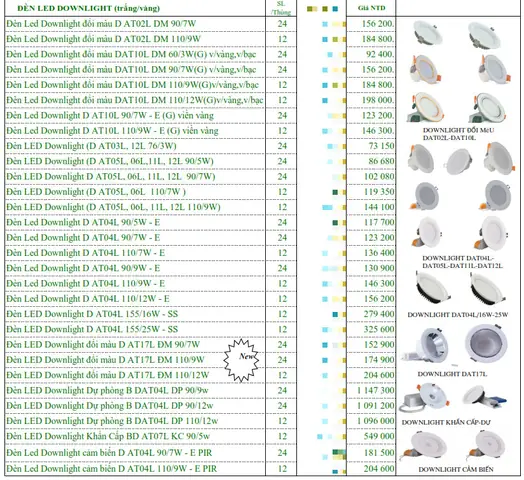
Task: Click caption 'DOWNLIGHT DAT04L/16W-25W'
Action: coord(457,315)
